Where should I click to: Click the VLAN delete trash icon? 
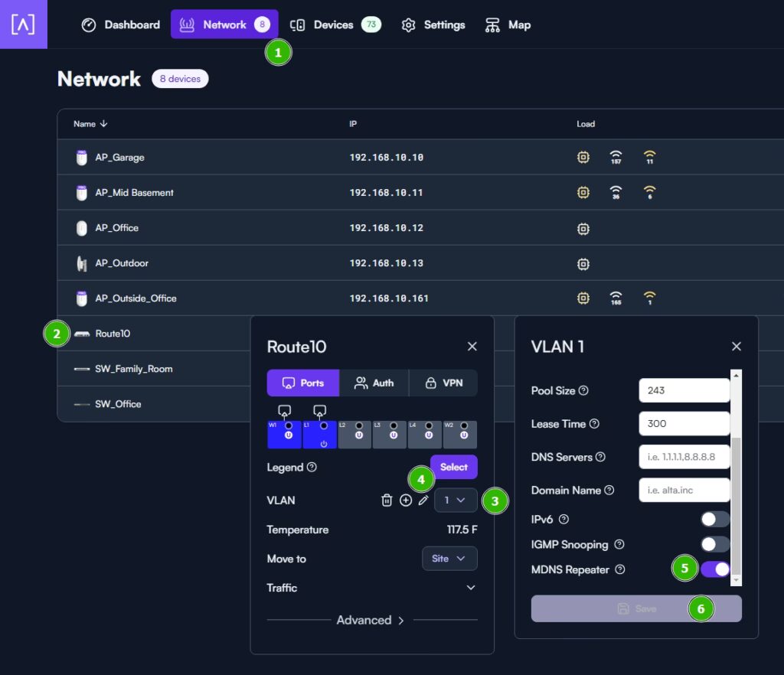point(387,501)
